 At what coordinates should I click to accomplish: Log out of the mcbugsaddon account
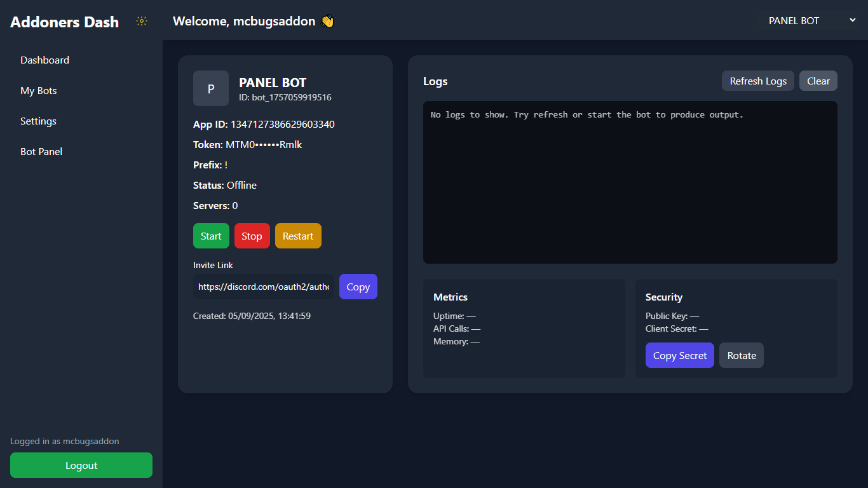[81, 465]
